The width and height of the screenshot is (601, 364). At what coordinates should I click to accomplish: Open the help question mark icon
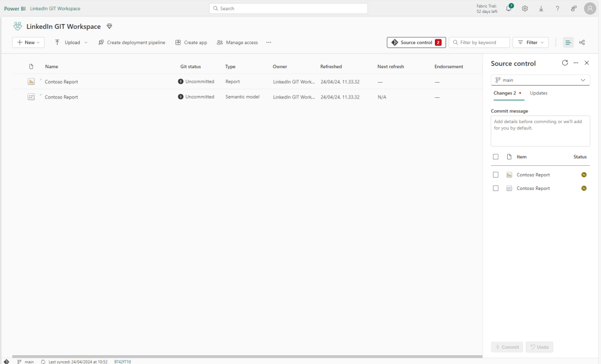558,8
